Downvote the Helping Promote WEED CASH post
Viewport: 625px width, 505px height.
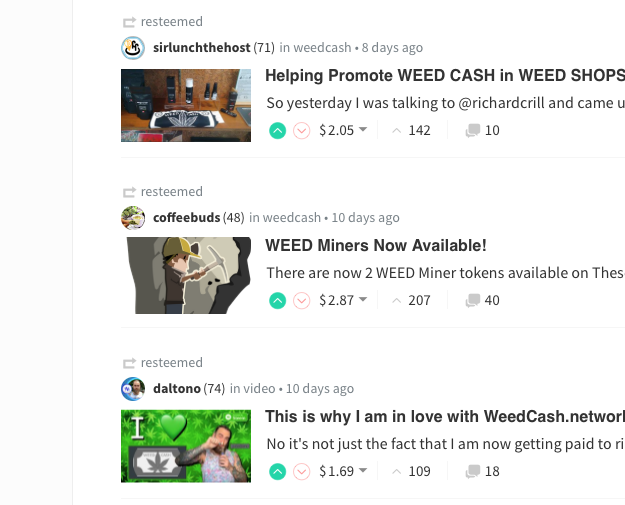(302, 131)
